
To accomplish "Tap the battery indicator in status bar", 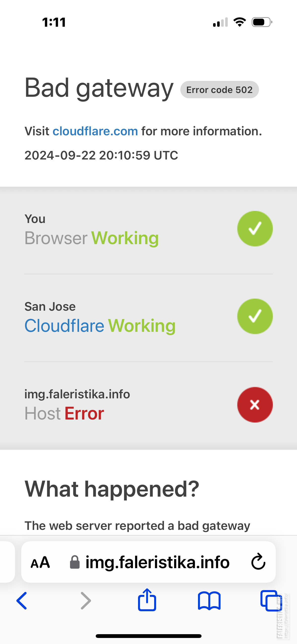I will (x=262, y=22).
